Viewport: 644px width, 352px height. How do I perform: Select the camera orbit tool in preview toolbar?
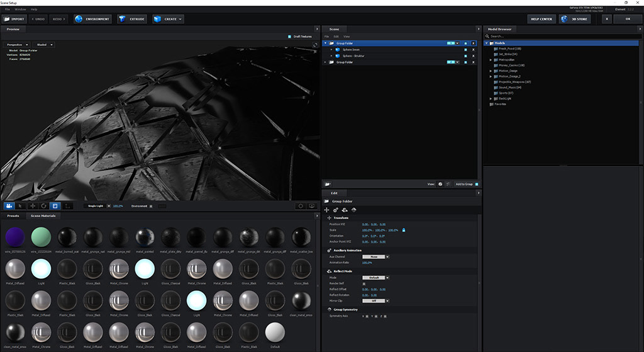[9, 206]
